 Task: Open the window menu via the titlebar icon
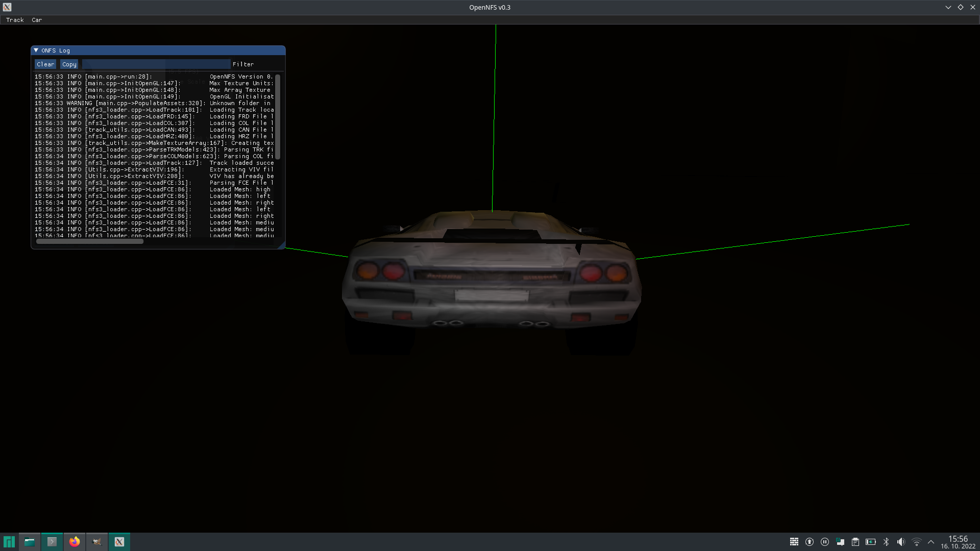[6, 7]
